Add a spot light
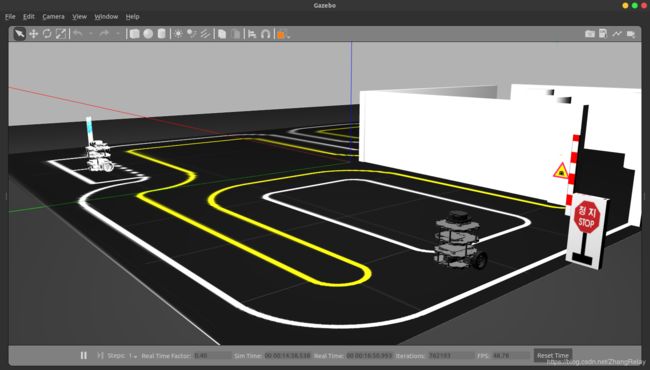Image resolution: width=650 pixels, height=370 pixels. (192, 34)
